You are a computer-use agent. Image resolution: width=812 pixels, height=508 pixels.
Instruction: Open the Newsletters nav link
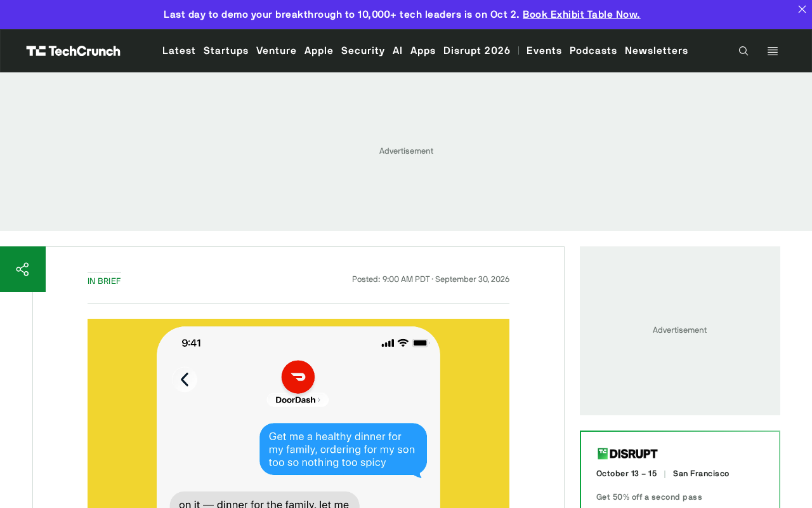(x=657, y=51)
